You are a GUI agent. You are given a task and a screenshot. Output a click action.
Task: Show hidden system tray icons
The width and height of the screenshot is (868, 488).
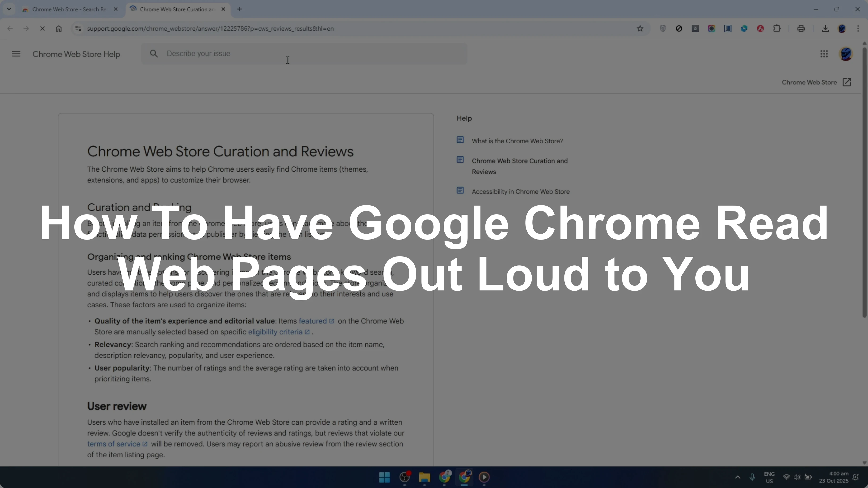pyautogui.click(x=738, y=477)
